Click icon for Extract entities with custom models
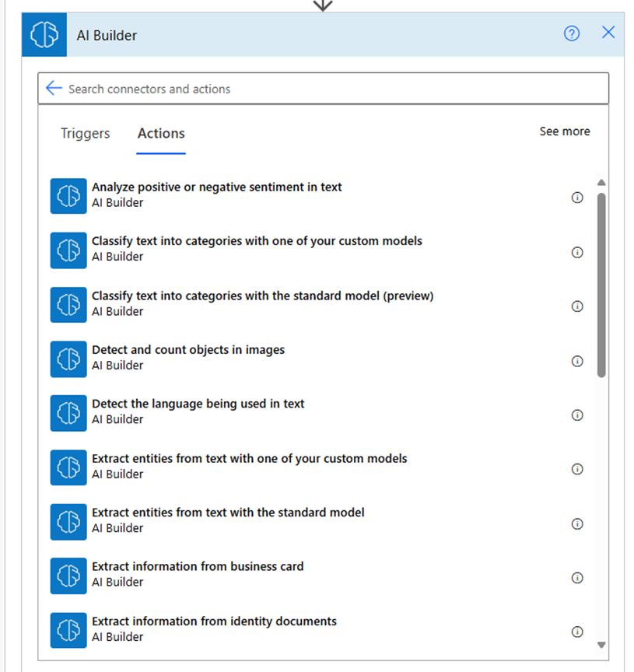The width and height of the screenshot is (634, 672). 68,467
